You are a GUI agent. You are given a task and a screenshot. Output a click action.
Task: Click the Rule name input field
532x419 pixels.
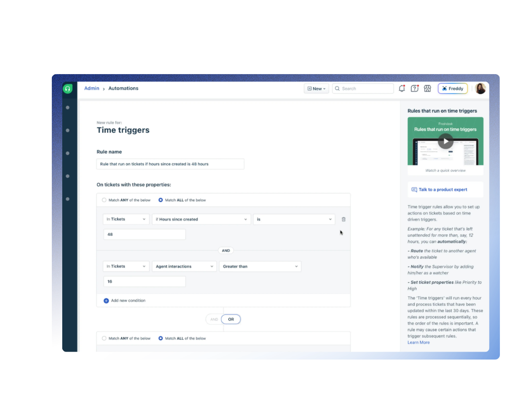pos(170,164)
